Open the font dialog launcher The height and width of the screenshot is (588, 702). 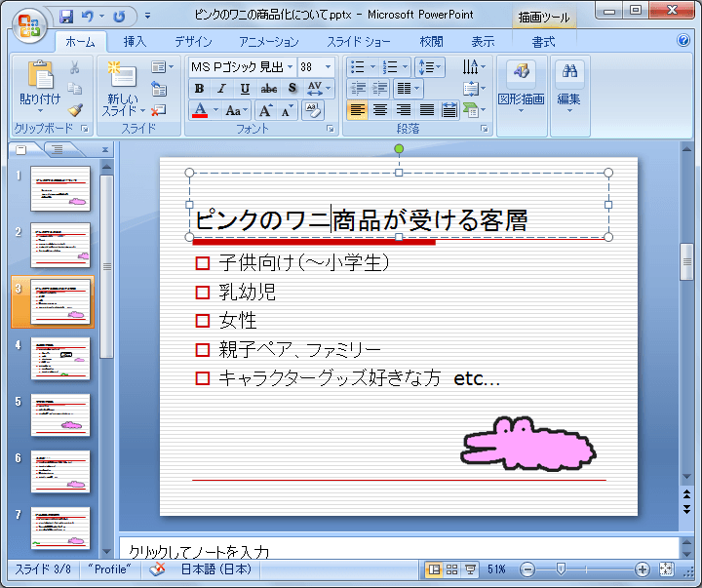(331, 129)
